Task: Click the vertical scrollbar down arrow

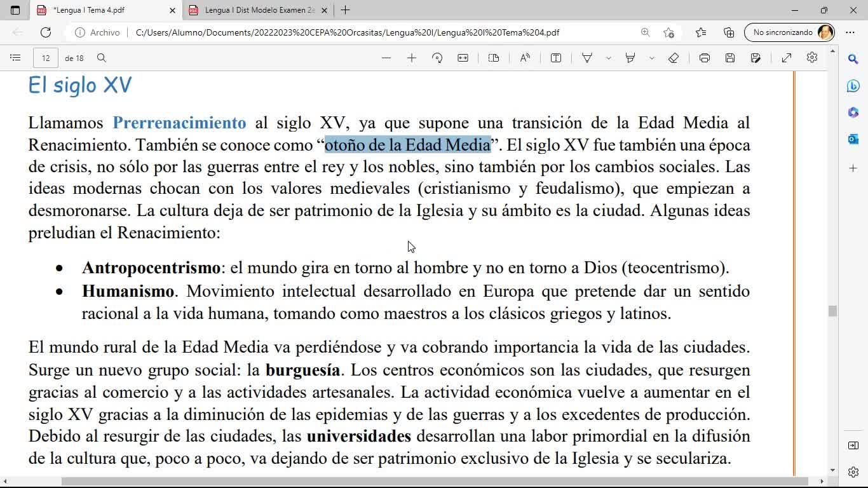Action: (832, 471)
